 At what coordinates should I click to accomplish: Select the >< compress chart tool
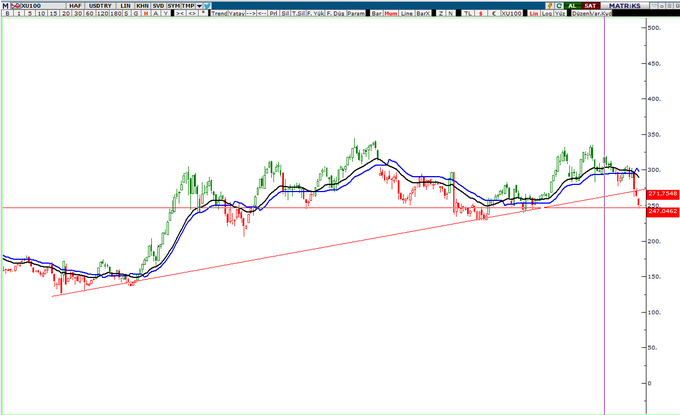[x=181, y=13]
